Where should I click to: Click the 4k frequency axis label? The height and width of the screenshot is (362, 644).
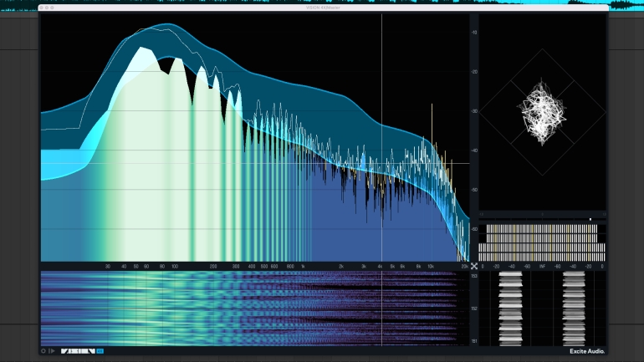pyautogui.click(x=381, y=266)
